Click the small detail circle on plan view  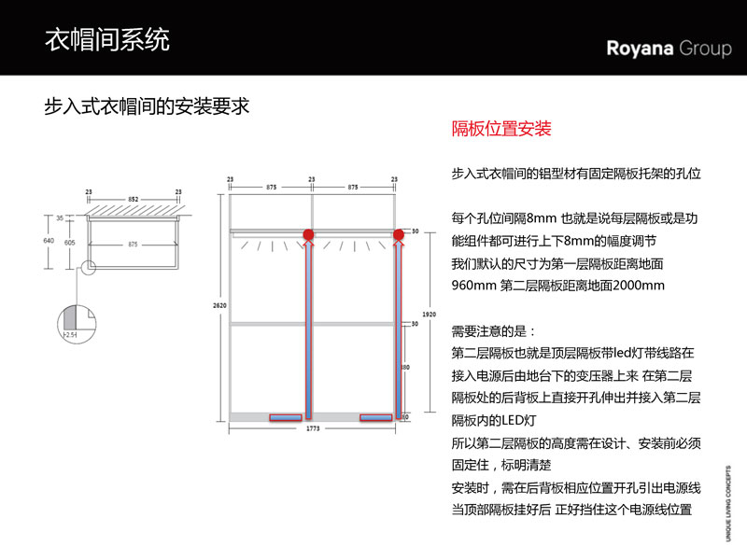pos(89,271)
